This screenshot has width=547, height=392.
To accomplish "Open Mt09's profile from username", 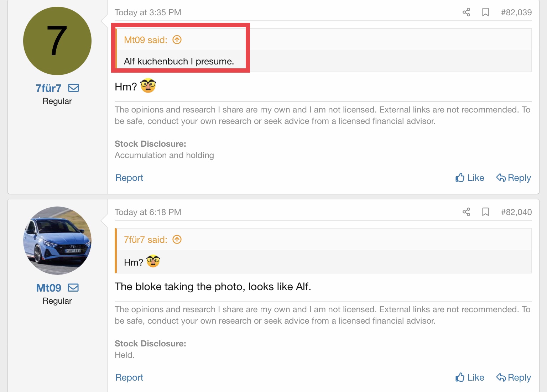I will [49, 288].
